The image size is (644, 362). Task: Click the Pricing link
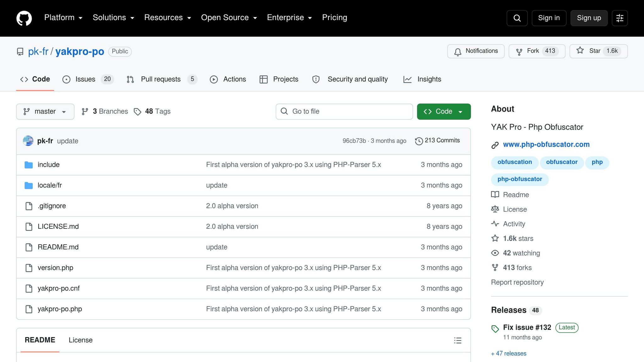point(335,18)
